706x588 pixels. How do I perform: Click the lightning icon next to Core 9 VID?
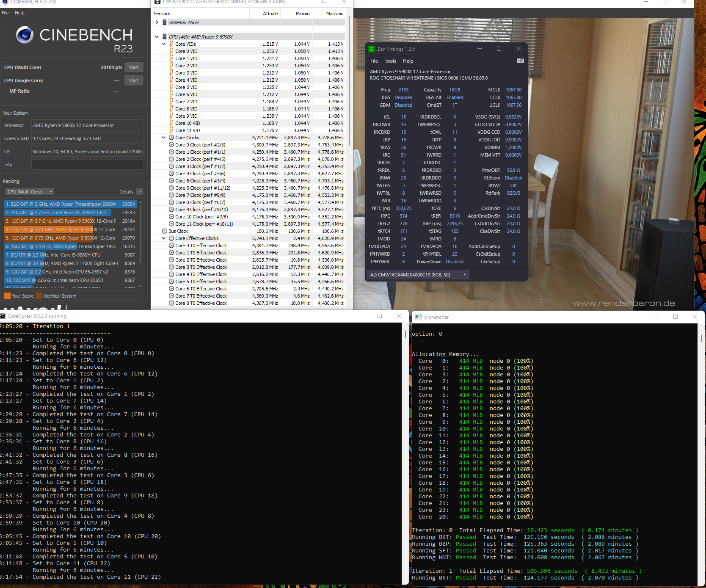tap(171, 116)
